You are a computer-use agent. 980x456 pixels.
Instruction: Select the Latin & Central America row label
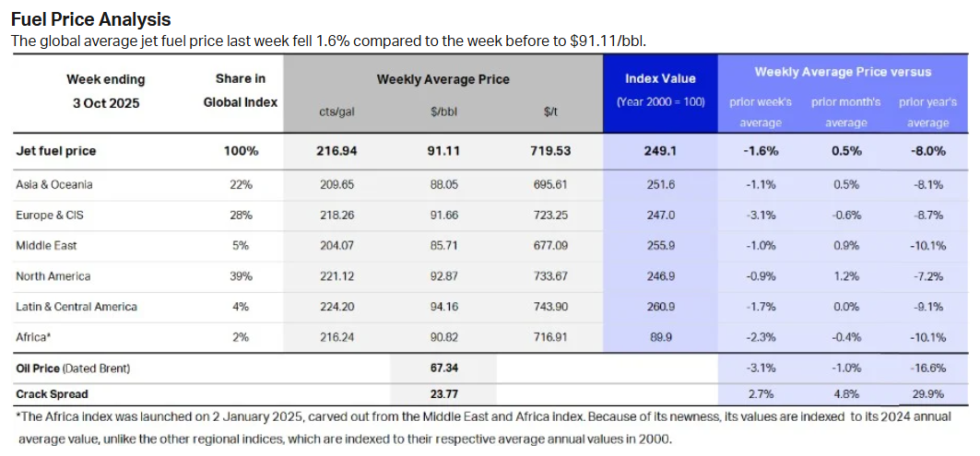[x=77, y=307]
